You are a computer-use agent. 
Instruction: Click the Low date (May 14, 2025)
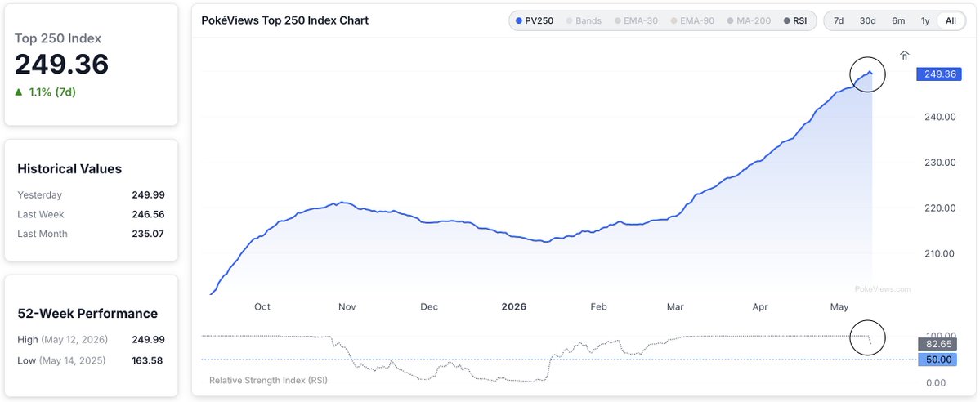pyautogui.click(x=72, y=360)
